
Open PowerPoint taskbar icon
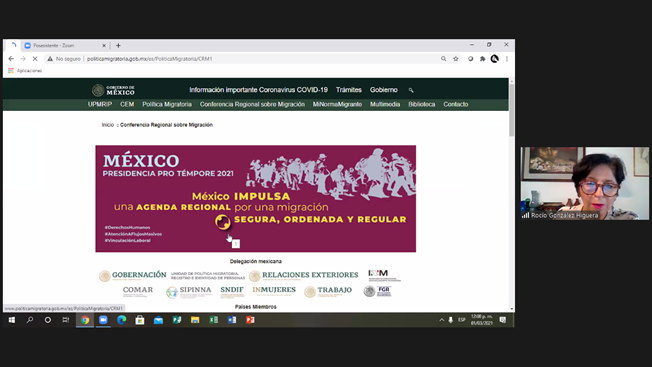point(250,320)
